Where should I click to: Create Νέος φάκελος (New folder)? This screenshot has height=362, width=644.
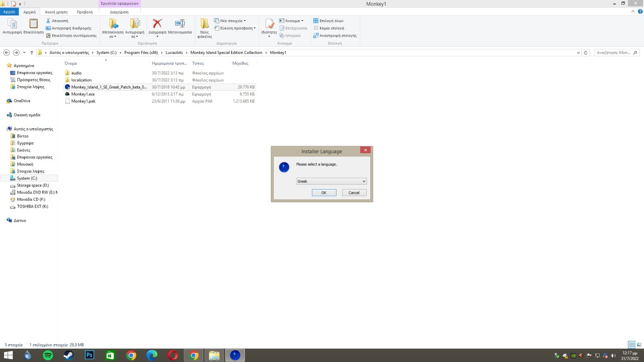(204, 29)
